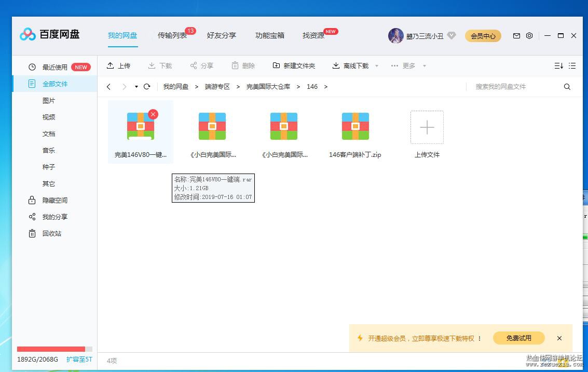The height and width of the screenshot is (372, 588).
Task: Click 新建文件夹 to create folder
Action: 294,65
